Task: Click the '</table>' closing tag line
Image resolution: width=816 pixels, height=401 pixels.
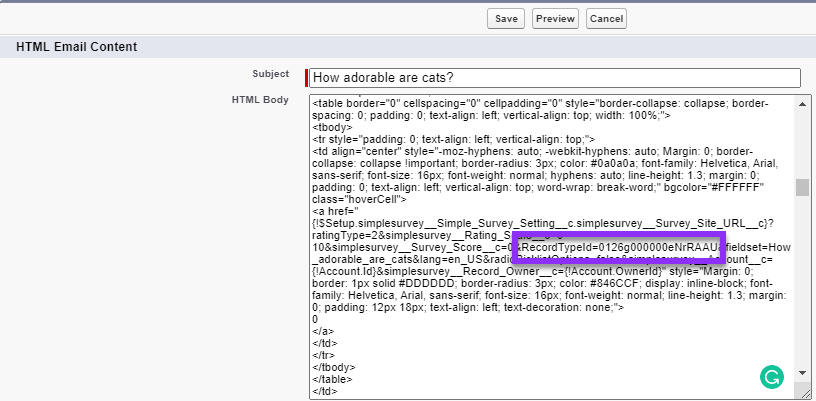Action: pyautogui.click(x=333, y=379)
